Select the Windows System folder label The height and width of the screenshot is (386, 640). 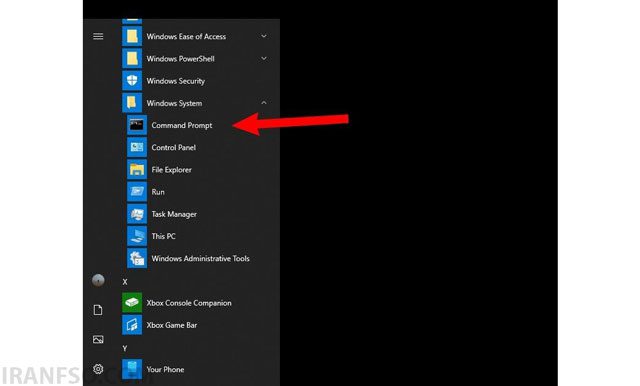(174, 103)
